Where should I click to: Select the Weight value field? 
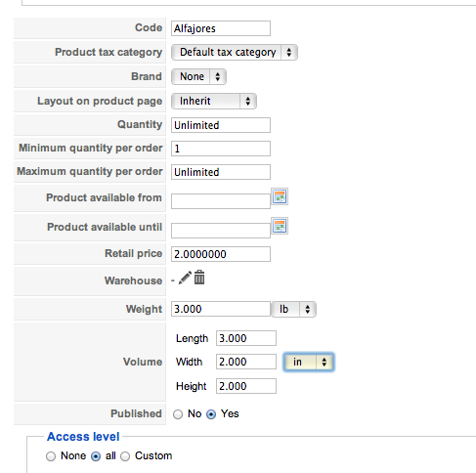pyautogui.click(x=221, y=309)
